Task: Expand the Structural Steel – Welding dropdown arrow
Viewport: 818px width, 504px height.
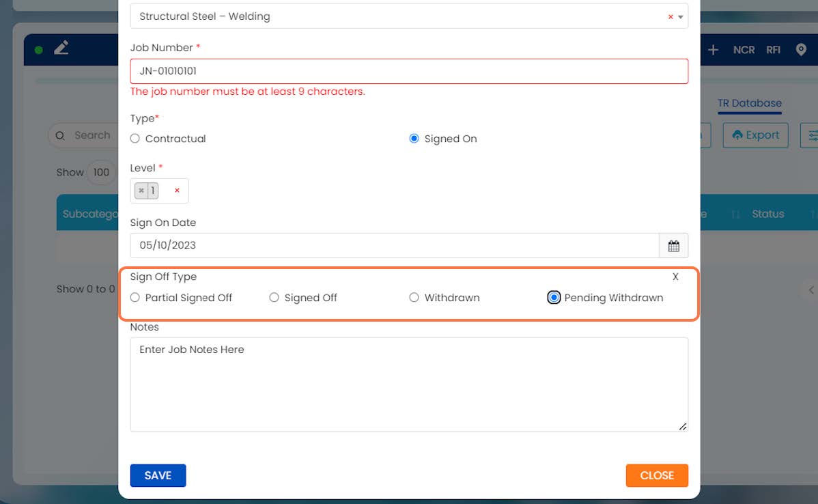Action: click(x=680, y=16)
